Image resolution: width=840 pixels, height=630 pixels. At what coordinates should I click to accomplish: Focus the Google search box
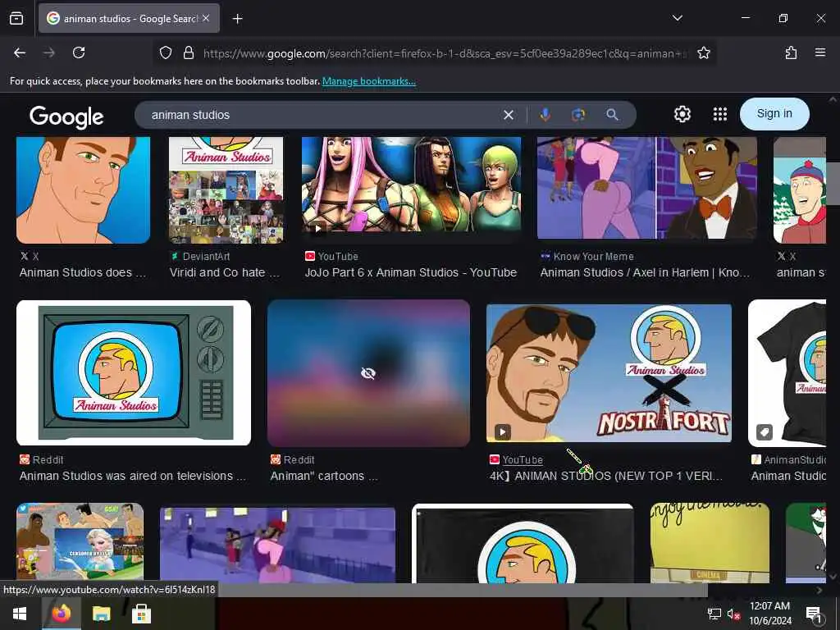coord(322,115)
